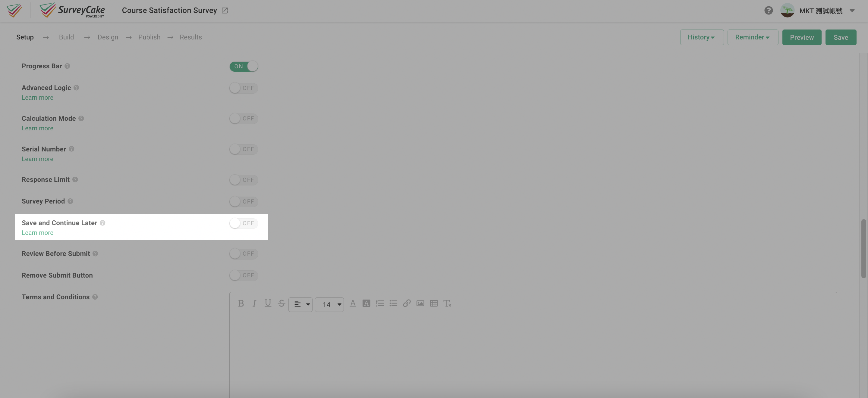Click Learn more under Advanced Logic

37,97
